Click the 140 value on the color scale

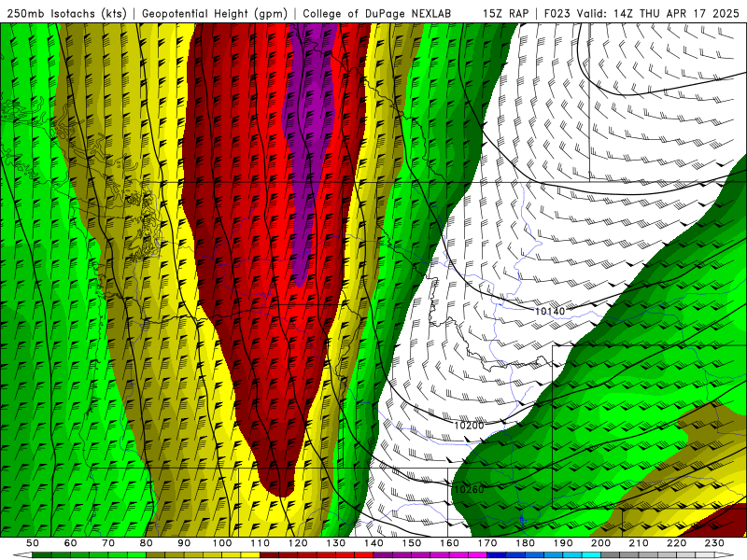pyautogui.click(x=373, y=543)
